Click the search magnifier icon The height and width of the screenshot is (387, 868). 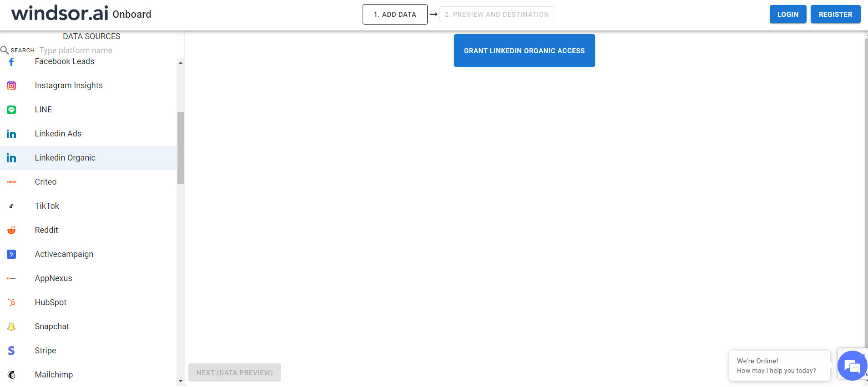point(5,50)
